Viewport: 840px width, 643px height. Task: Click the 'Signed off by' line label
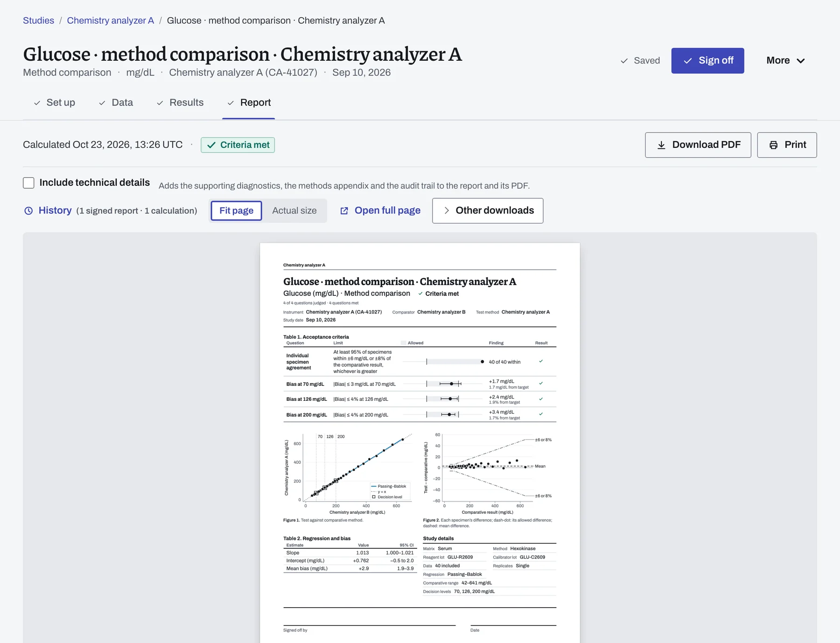tap(295, 630)
